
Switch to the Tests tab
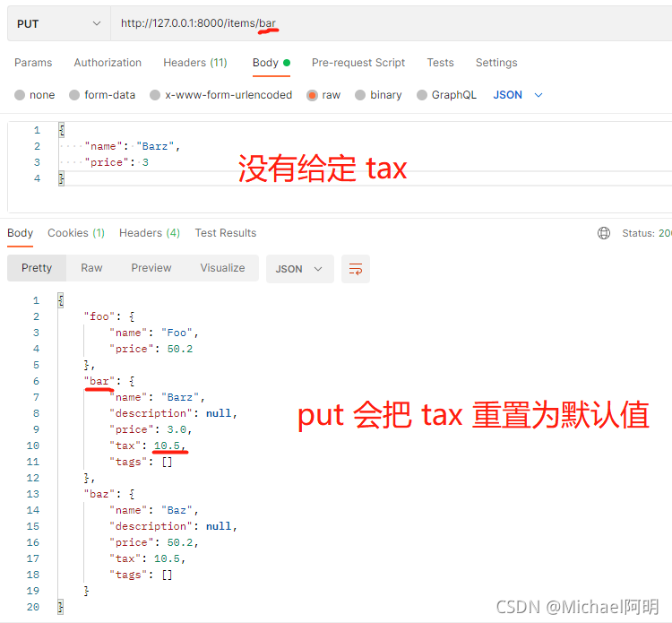click(x=440, y=63)
